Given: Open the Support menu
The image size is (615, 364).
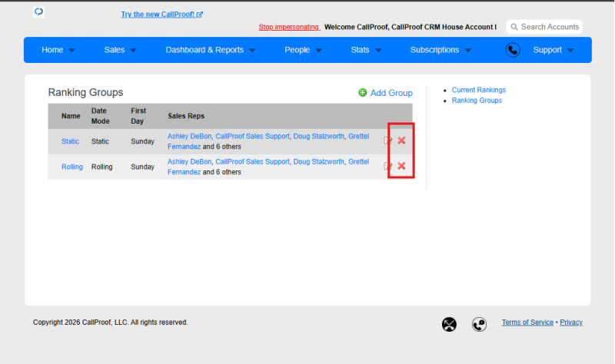Looking at the screenshot, I should pyautogui.click(x=553, y=50).
